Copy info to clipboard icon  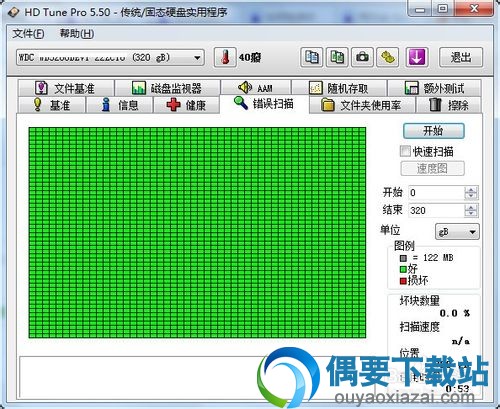coord(312,57)
